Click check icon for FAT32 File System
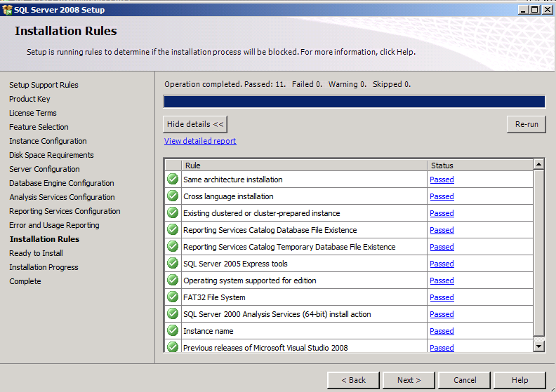Viewport: 556px width, 392px height. (x=173, y=297)
